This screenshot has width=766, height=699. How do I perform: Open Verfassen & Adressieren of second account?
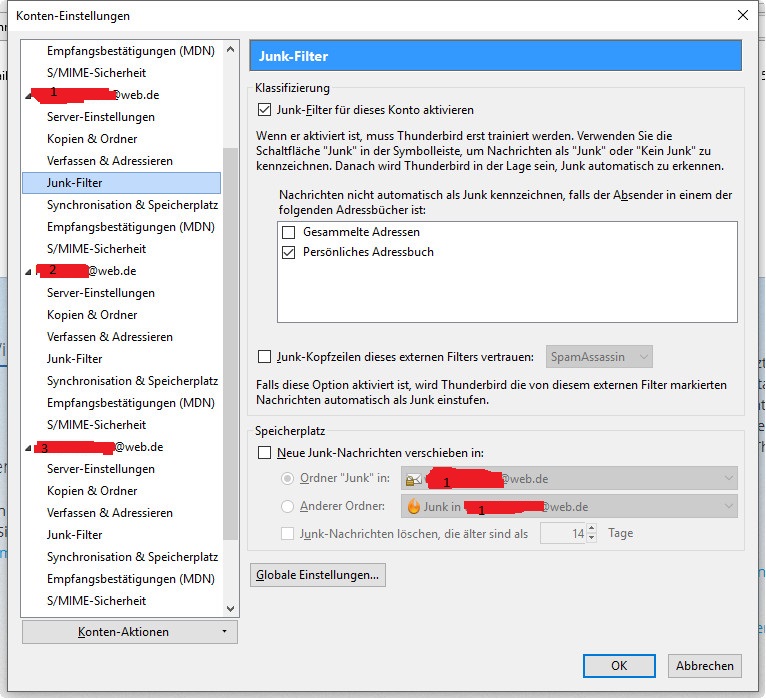pos(109,337)
